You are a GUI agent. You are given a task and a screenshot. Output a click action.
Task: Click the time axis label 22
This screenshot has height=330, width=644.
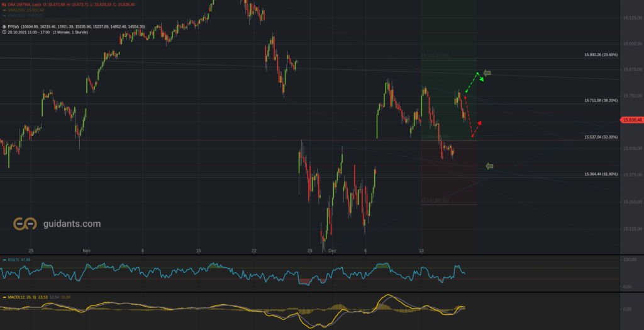pos(254,250)
